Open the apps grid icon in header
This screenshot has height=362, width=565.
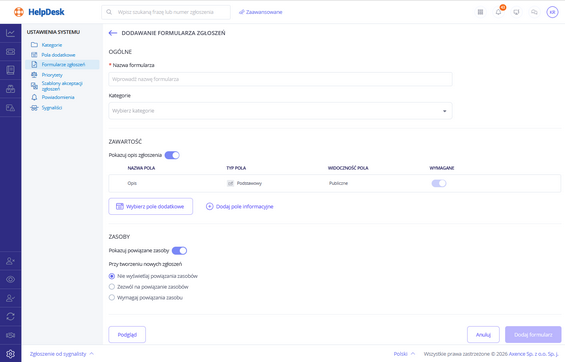pos(480,12)
